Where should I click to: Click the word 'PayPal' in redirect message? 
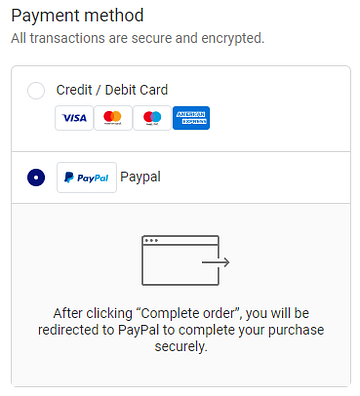pos(138,330)
